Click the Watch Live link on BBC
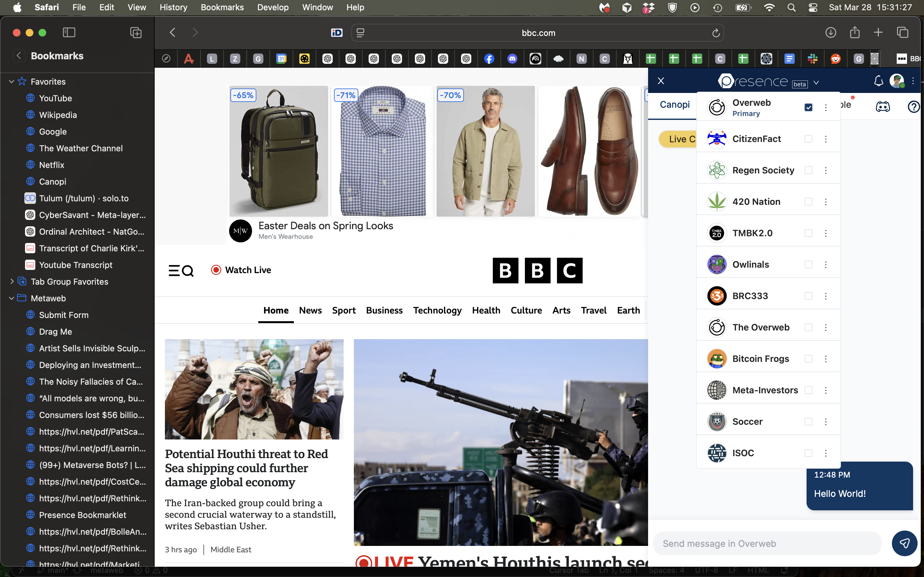This screenshot has width=924, height=577. [x=247, y=270]
